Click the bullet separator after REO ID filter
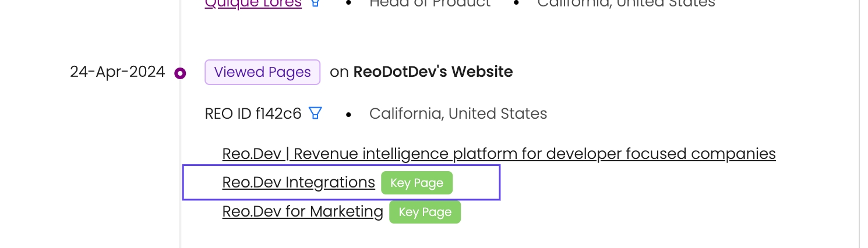Screen dimensions: 868x248 [348, 114]
